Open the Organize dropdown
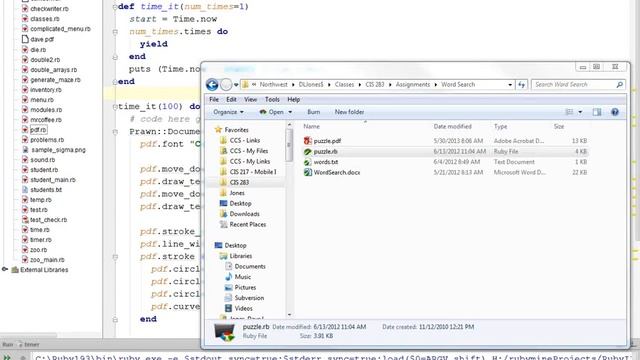The width and height of the screenshot is (640, 360). pyautogui.click(x=228, y=112)
